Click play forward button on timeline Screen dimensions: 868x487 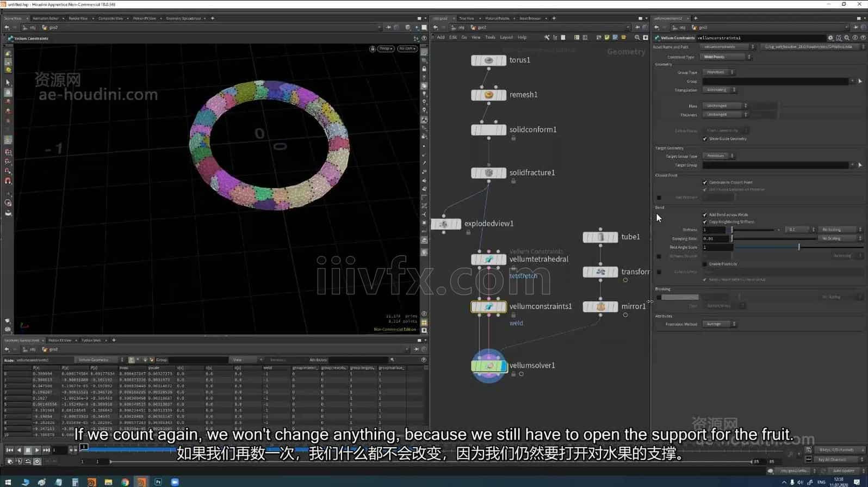[37, 451]
